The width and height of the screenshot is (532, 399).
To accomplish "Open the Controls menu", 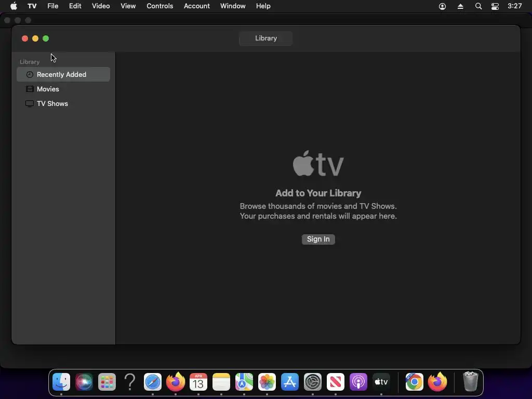I will pos(160,6).
